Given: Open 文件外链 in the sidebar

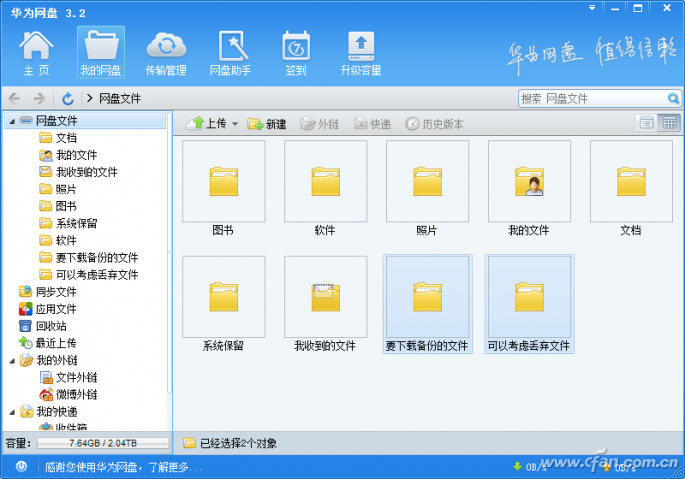Looking at the screenshot, I should pos(68,377).
